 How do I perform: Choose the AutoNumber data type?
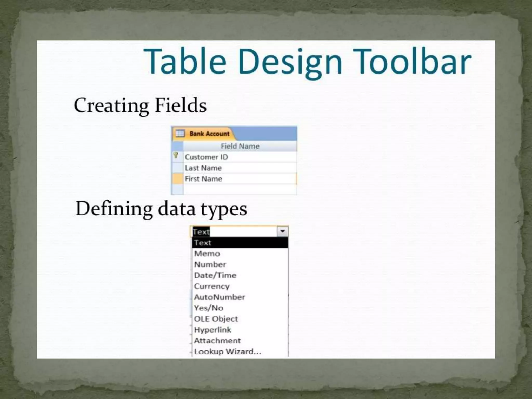pyautogui.click(x=240, y=297)
